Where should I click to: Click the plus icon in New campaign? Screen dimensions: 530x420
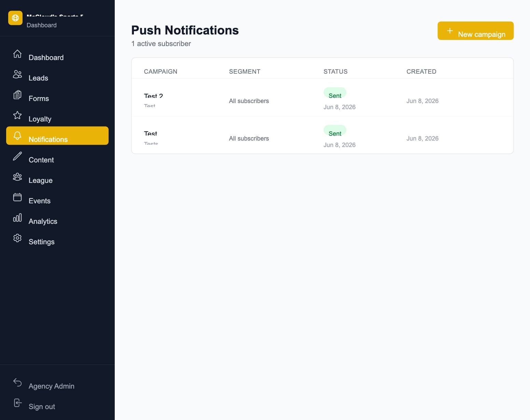(450, 31)
